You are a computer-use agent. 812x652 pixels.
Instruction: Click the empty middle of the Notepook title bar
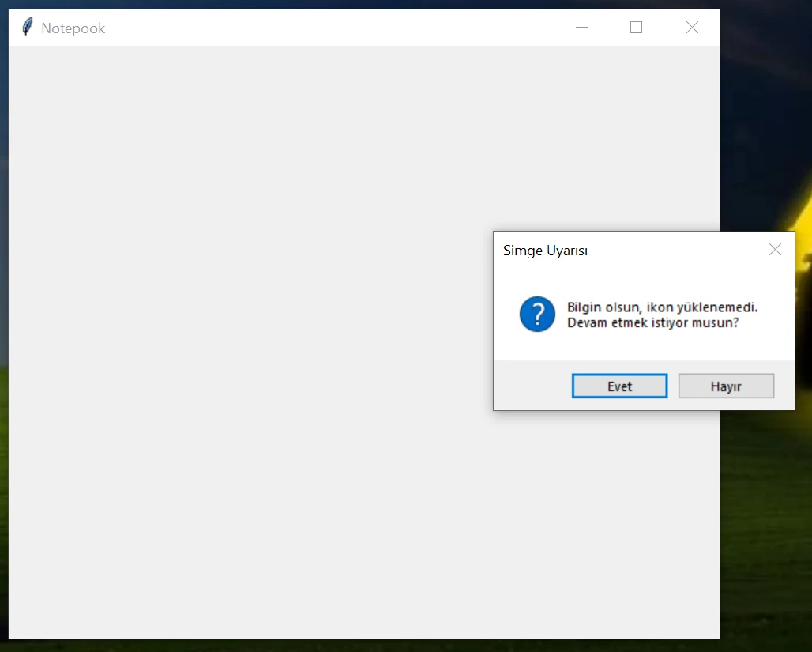(x=332, y=28)
